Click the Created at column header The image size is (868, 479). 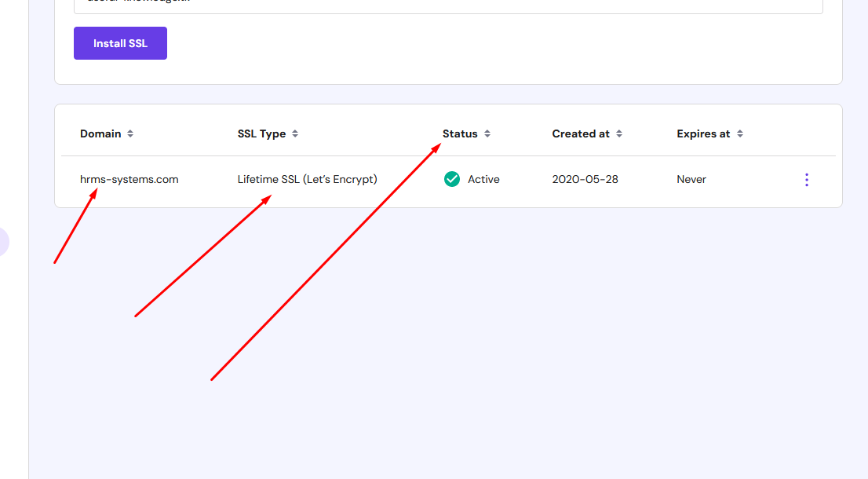(x=580, y=133)
